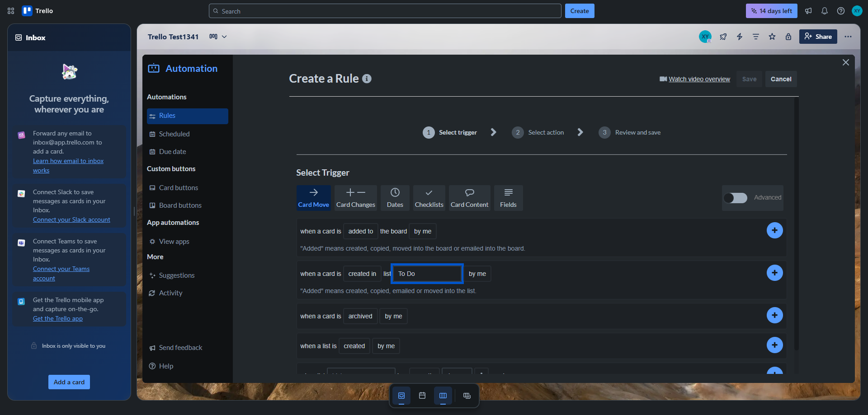Expand the board view switcher dropdown
Image resolution: width=868 pixels, height=415 pixels.
[x=218, y=37]
